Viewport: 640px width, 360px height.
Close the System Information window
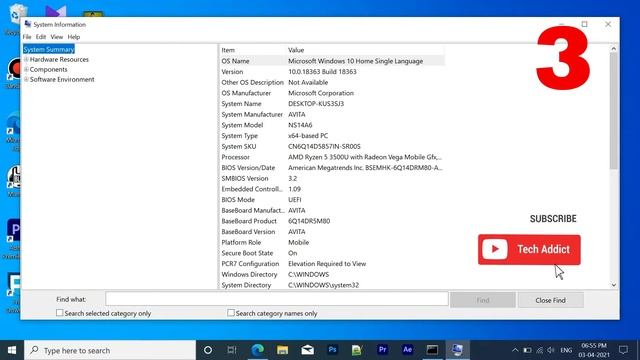click(x=608, y=24)
